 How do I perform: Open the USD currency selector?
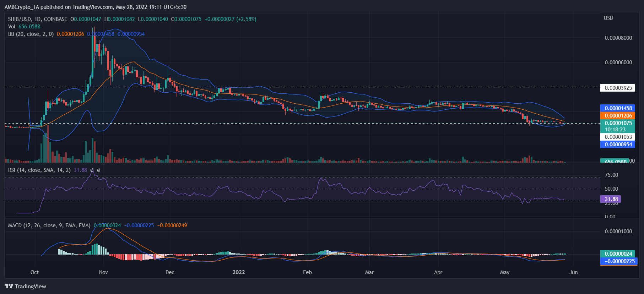point(608,18)
